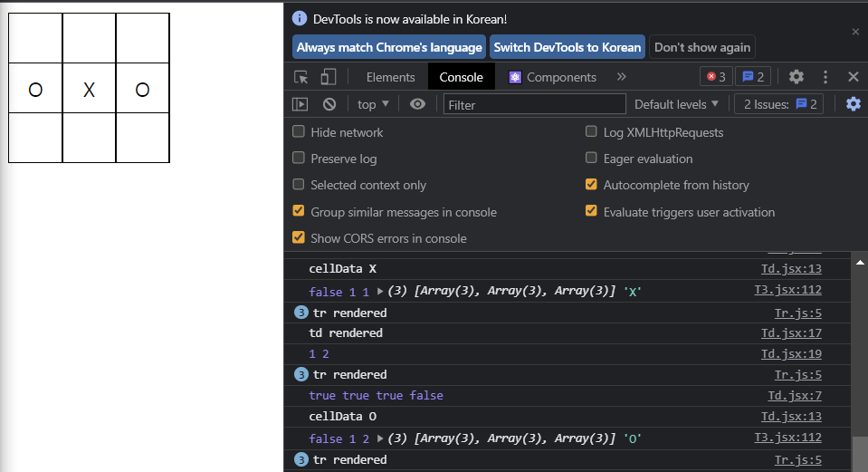The image size is (868, 472).
Task: Select the 'td rendered' console message
Action: pyautogui.click(x=346, y=333)
